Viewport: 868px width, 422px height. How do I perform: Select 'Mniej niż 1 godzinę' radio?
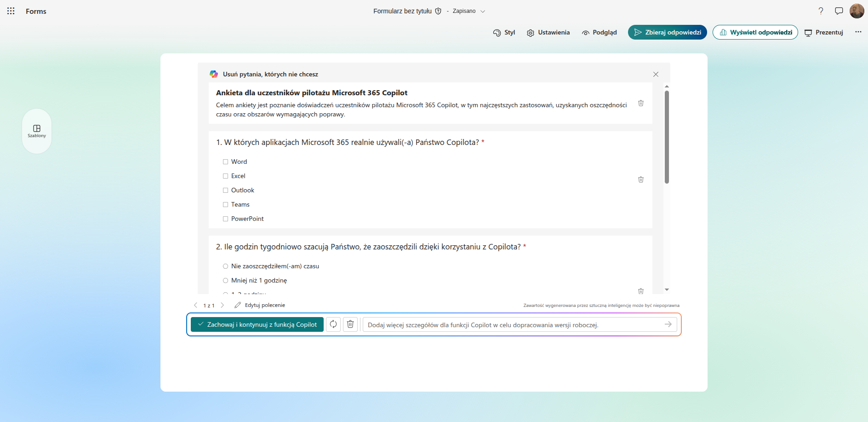[x=225, y=280]
